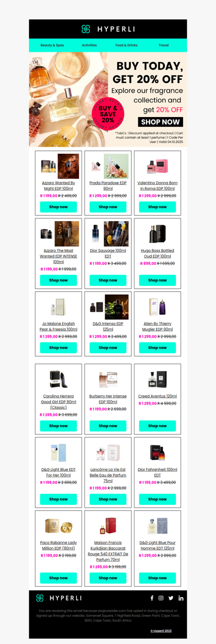
Task: Shop now for Azzaro Wanted By Night
Action: click(58, 207)
